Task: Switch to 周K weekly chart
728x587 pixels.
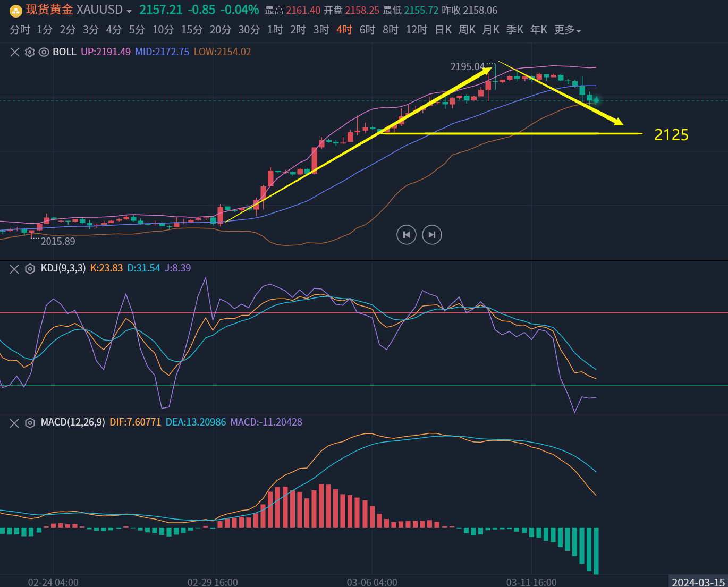Action: point(467,30)
